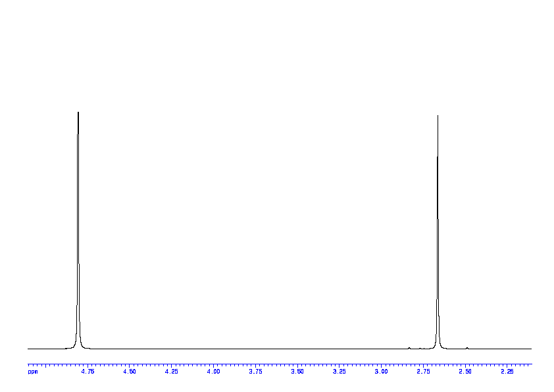Click the tall peak near 4.80 ppm
Screen dimensions: 554x392
click(78, 230)
